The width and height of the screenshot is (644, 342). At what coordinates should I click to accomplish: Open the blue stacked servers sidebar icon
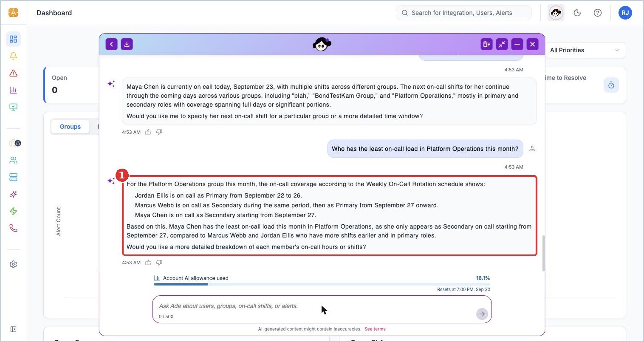13,177
